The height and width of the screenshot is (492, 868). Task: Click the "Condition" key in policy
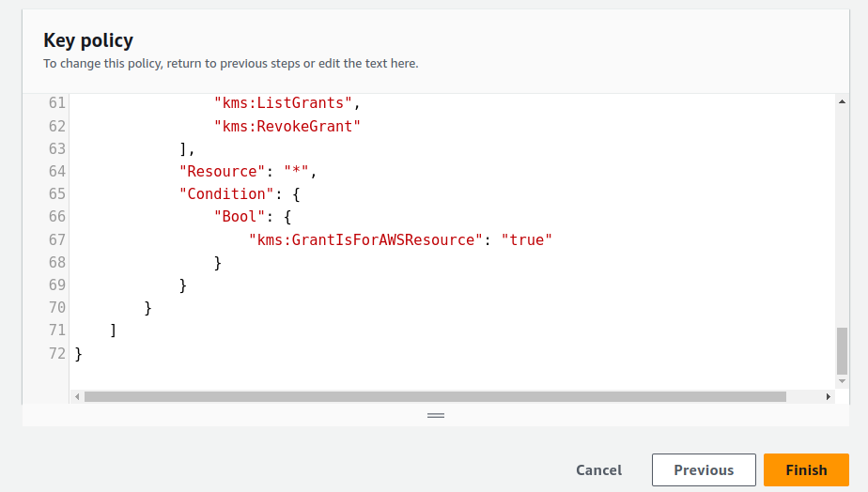225,193
